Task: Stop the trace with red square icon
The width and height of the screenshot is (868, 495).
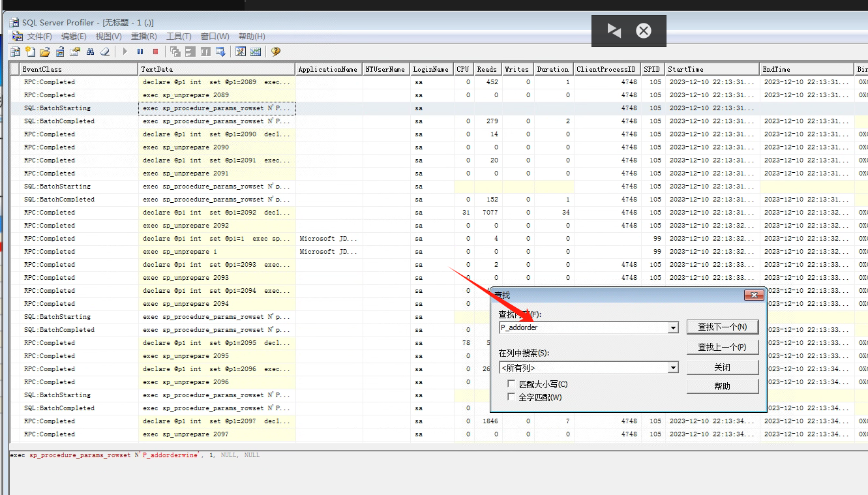Action: pyautogui.click(x=155, y=52)
